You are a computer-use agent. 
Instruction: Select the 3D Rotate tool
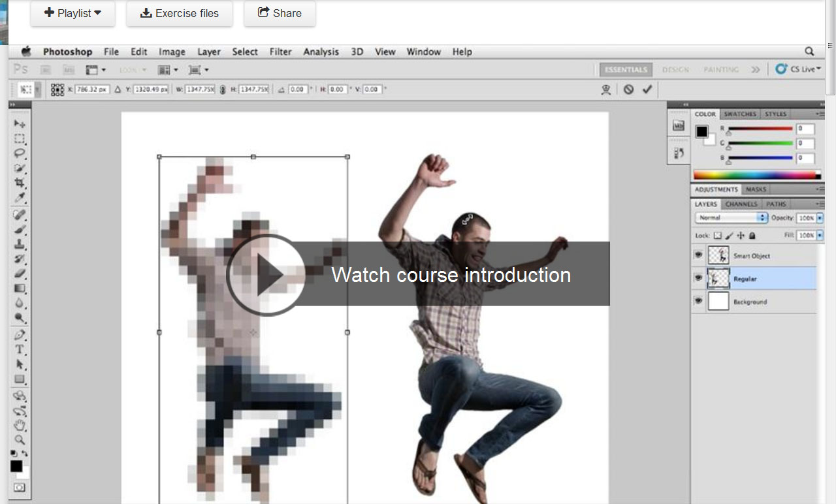[20, 396]
